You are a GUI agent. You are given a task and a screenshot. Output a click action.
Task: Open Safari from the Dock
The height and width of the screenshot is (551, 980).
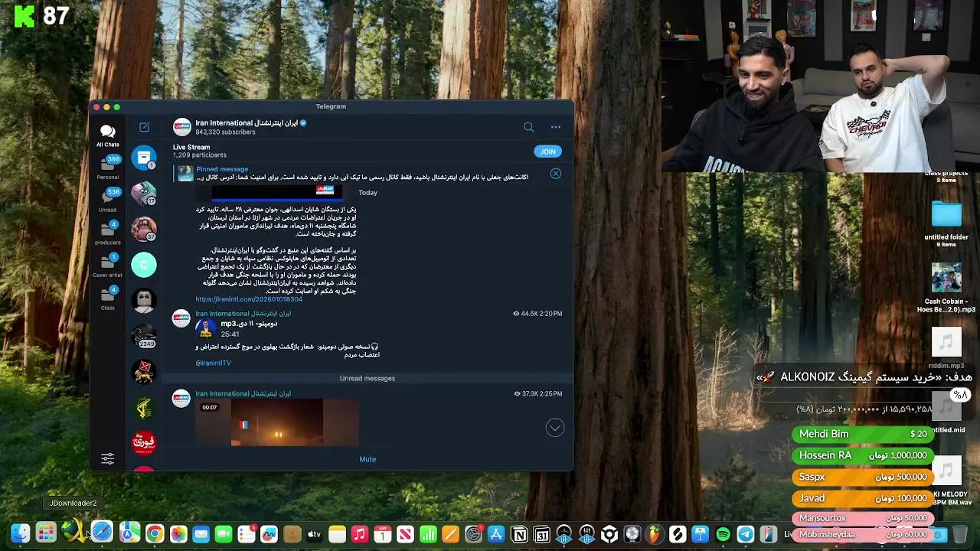click(101, 533)
